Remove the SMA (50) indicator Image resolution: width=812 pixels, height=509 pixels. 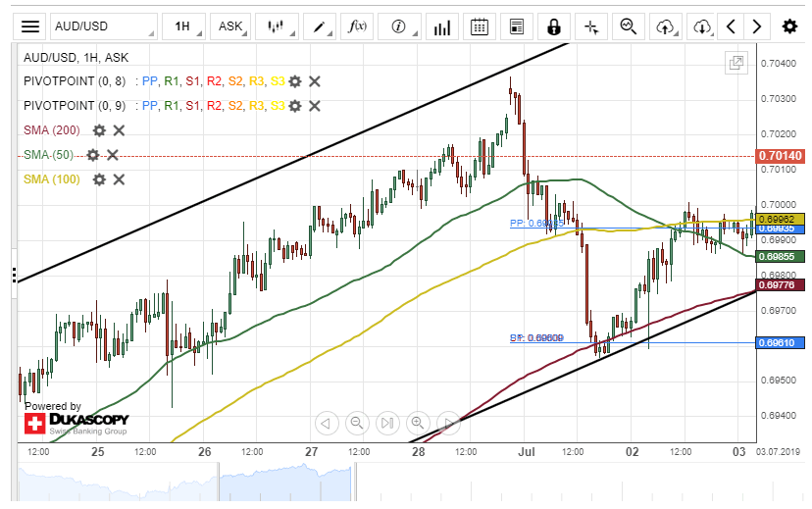point(113,155)
